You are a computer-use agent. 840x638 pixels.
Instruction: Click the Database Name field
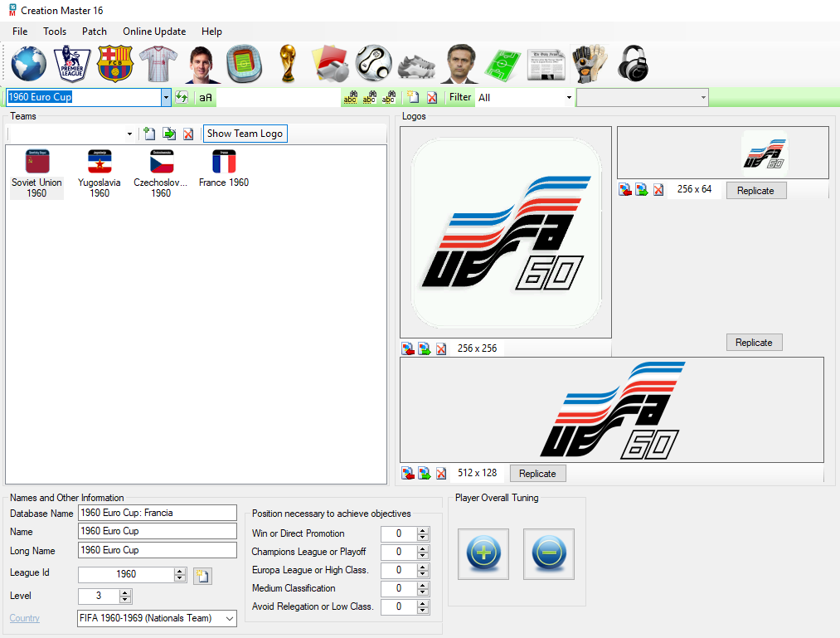pyautogui.click(x=158, y=513)
